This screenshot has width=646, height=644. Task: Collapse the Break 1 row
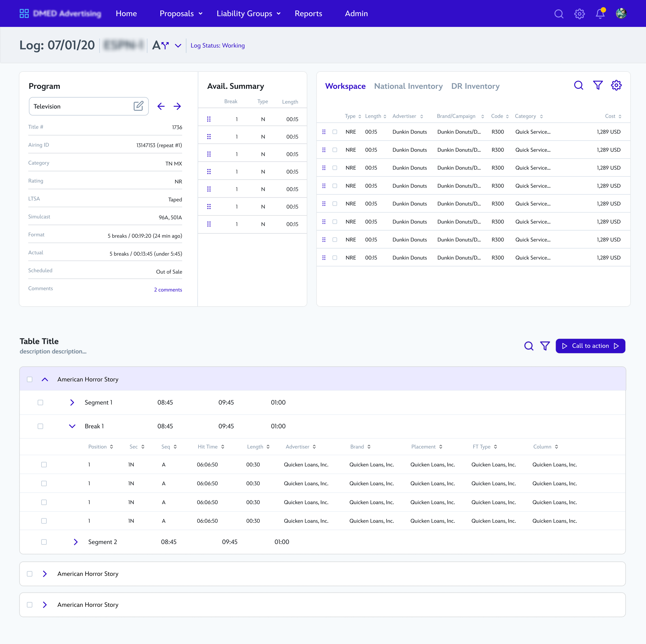(x=72, y=426)
